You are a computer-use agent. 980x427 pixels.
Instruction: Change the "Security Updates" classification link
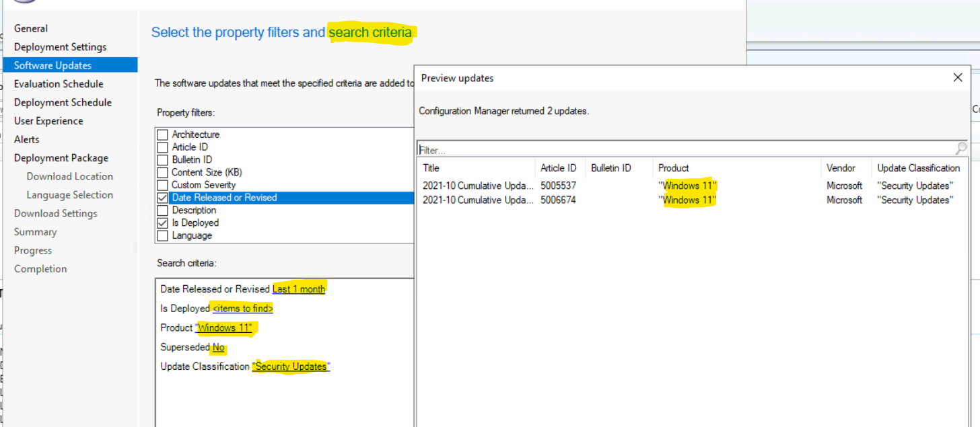pos(291,366)
